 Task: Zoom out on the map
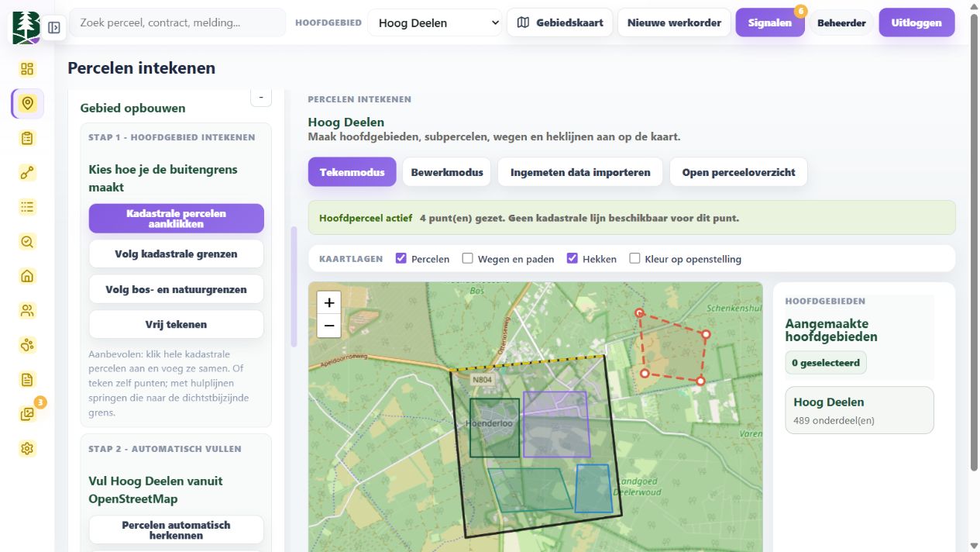click(329, 326)
